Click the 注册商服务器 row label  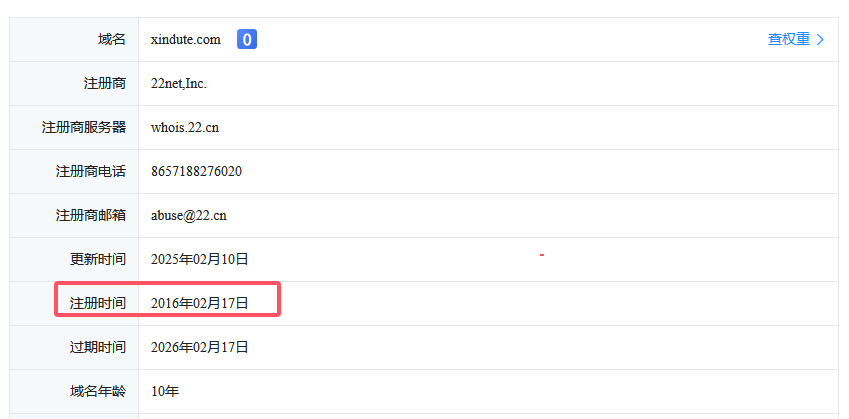coord(84,128)
